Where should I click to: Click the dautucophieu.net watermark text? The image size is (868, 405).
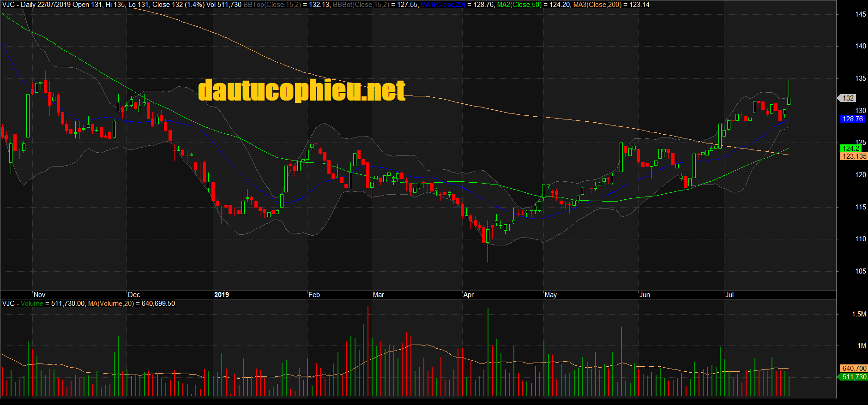pyautogui.click(x=301, y=90)
